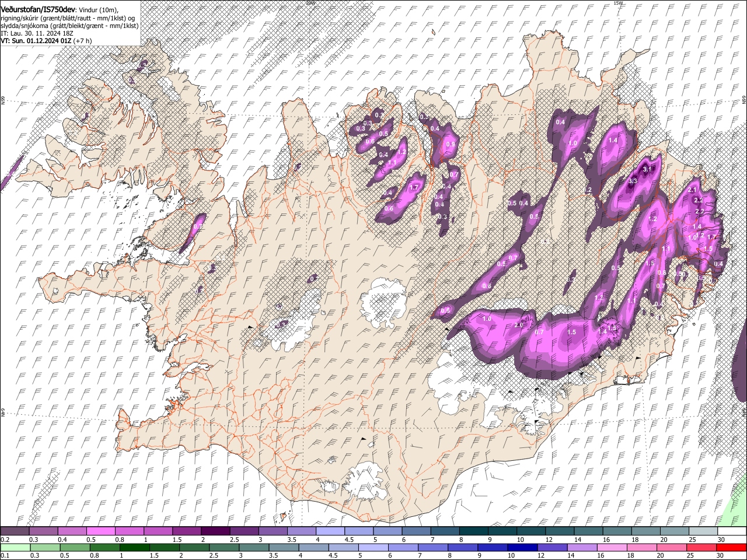Screen dimensions: 747x560
Task: Click the darkest green 1–1.5 rain scale swatch
Action: [x=134, y=547]
